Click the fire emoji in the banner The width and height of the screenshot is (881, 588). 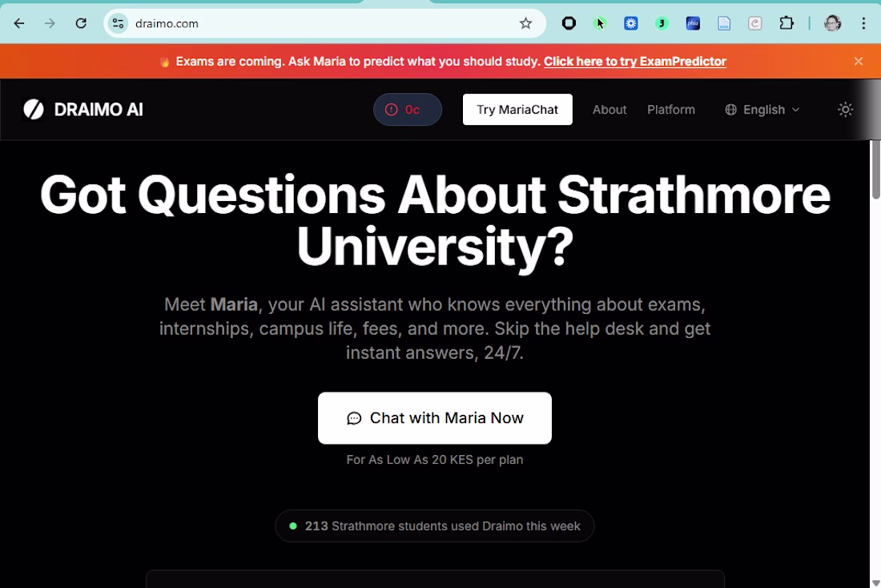pyautogui.click(x=164, y=61)
